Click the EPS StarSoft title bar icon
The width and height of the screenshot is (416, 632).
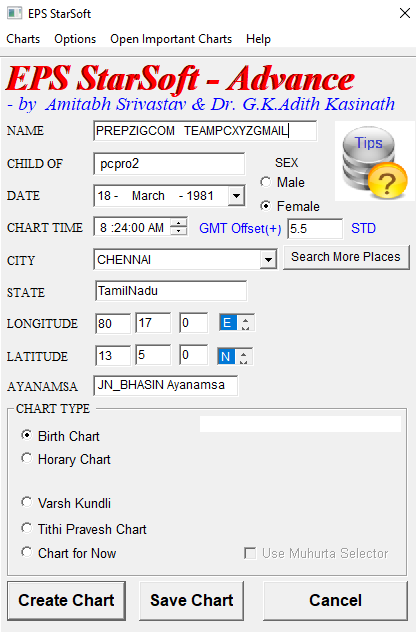pyautogui.click(x=15, y=13)
